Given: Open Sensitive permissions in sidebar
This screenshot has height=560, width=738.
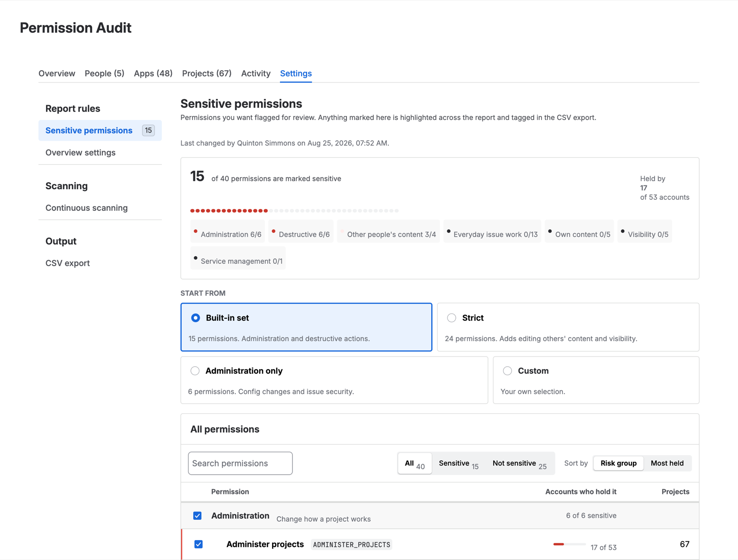Looking at the screenshot, I should tap(100, 131).
